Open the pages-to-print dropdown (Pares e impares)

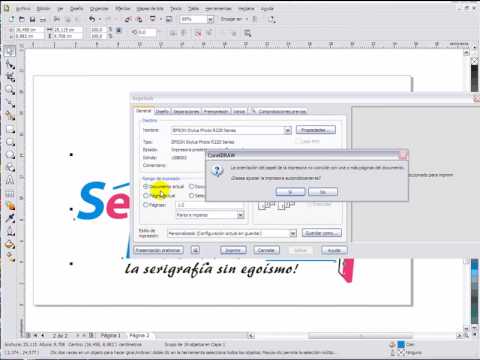(x=240, y=215)
